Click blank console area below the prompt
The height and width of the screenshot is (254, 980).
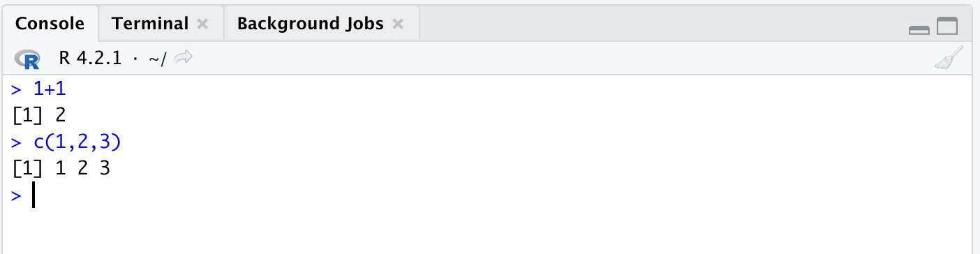click(489, 232)
